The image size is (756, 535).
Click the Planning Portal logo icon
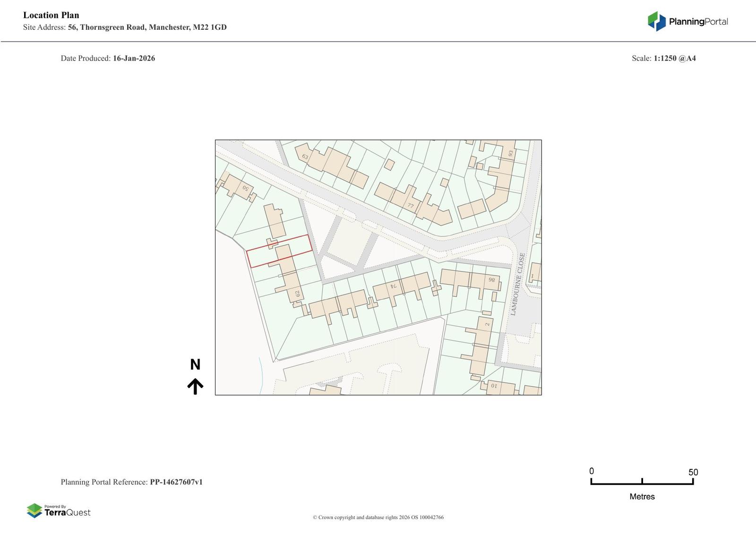(x=656, y=21)
